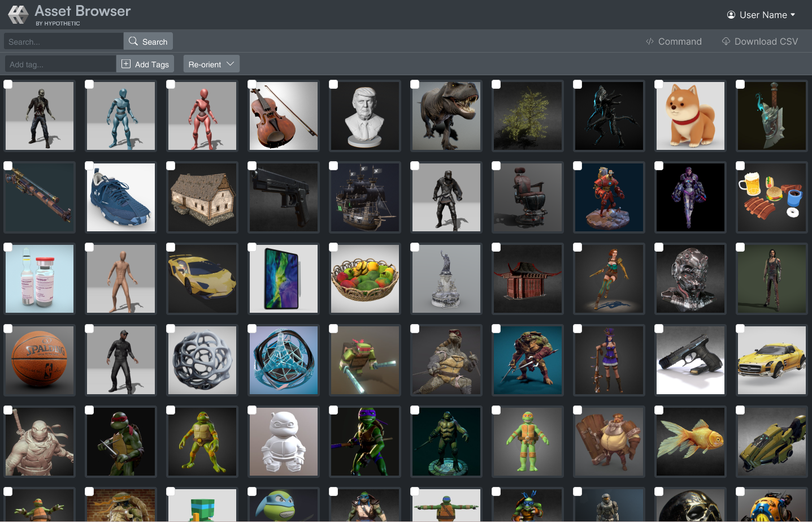Click the Hypothetic Asset Browser logo icon
The image size is (812, 522).
[x=18, y=15]
